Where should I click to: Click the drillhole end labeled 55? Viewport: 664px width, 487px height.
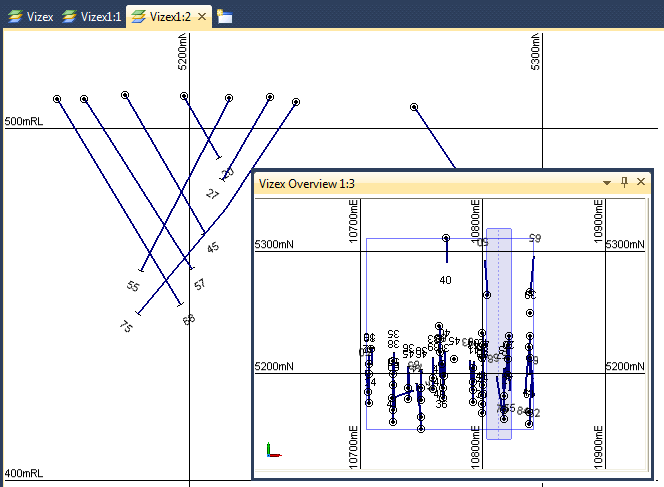tap(141, 270)
